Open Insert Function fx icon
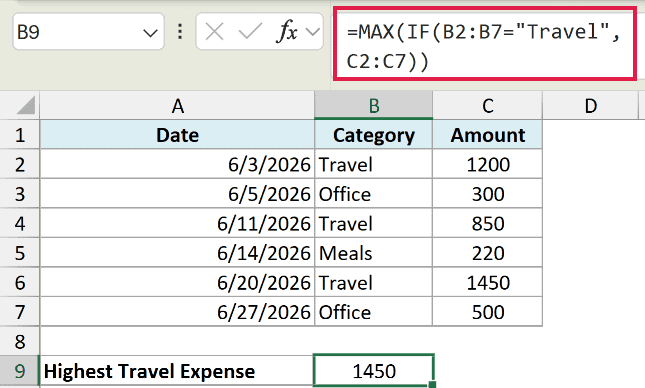The width and height of the screenshot is (645, 388). [287, 31]
